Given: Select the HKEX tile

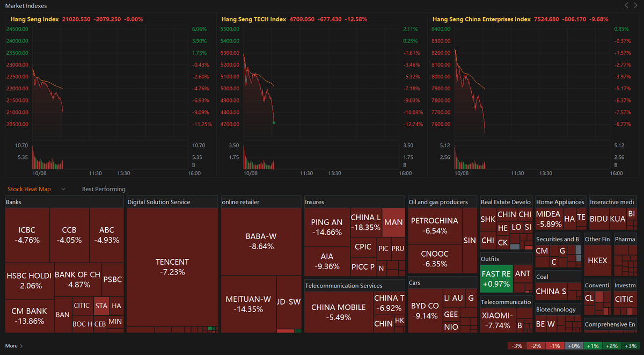Looking at the screenshot, I should [598, 260].
